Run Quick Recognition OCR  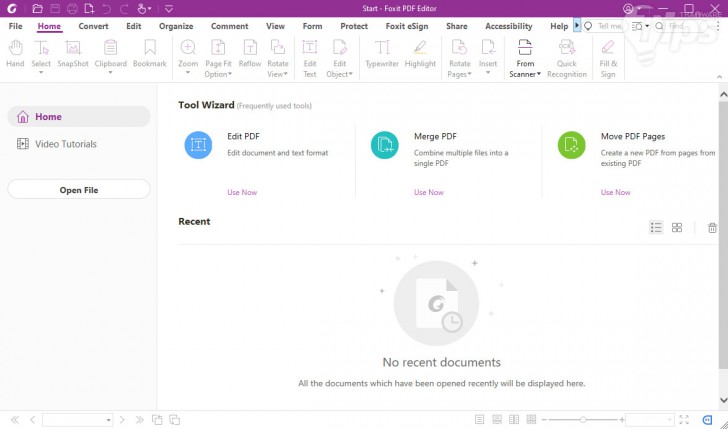pos(567,59)
